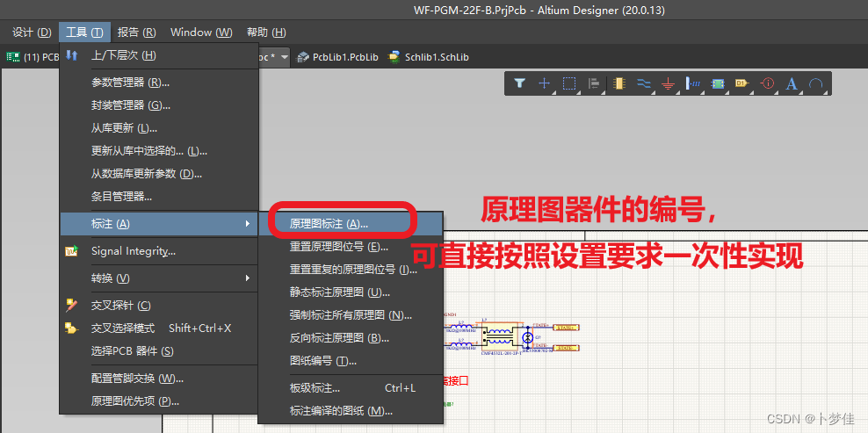Open the 报告 (R) menu
868x433 pixels.
pyautogui.click(x=137, y=32)
